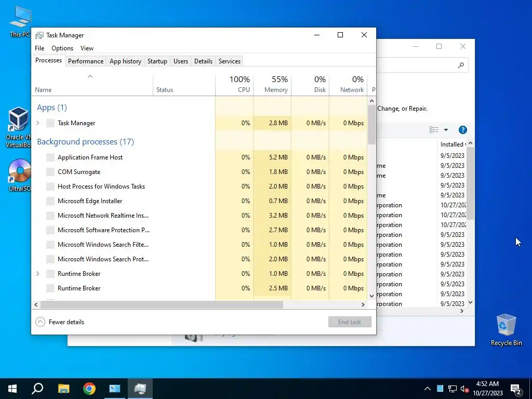
Task: Click the muted volume tray icon
Action: [465, 389]
